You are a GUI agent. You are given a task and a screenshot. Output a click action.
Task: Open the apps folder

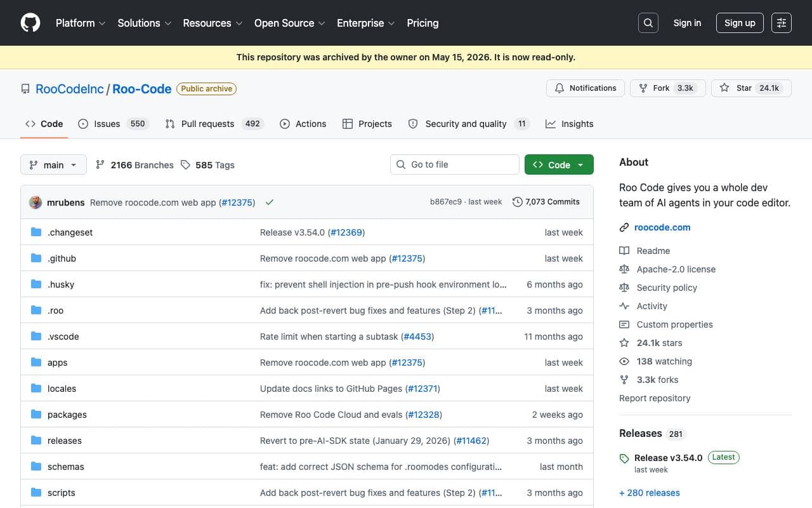tap(57, 363)
